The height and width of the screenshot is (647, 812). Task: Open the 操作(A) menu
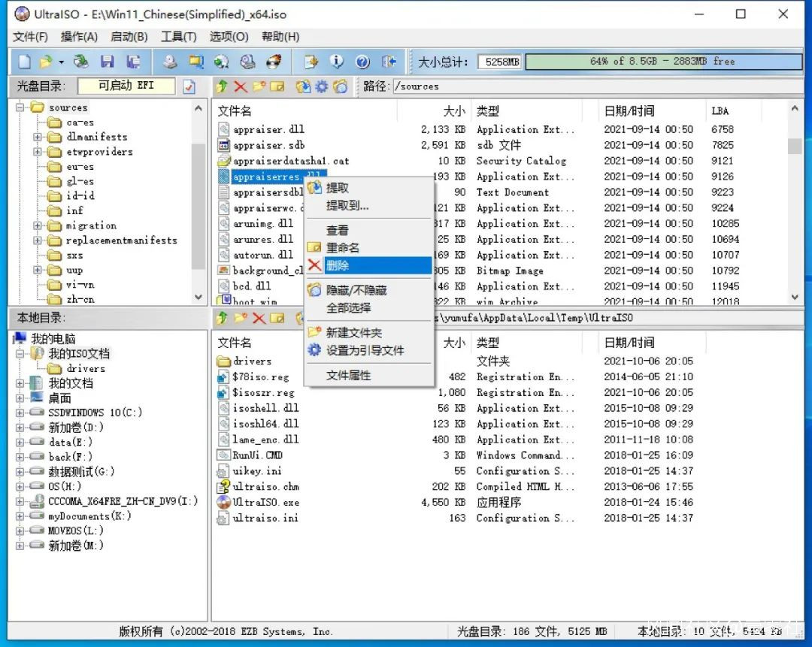(x=79, y=37)
